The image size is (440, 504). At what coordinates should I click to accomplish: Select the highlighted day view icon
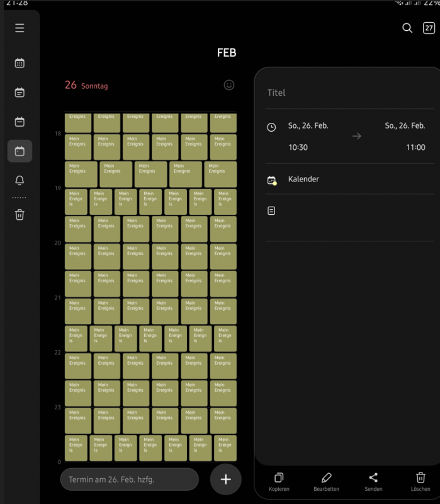20,151
